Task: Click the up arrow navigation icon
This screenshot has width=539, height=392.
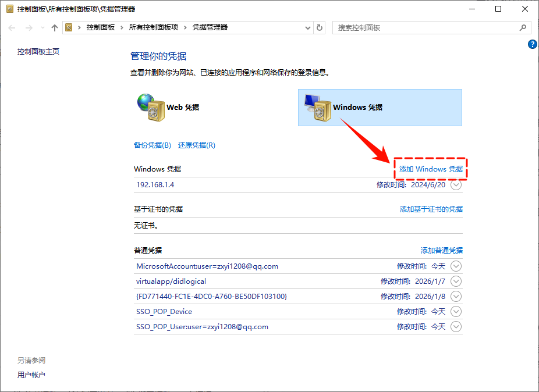Action: click(x=54, y=27)
